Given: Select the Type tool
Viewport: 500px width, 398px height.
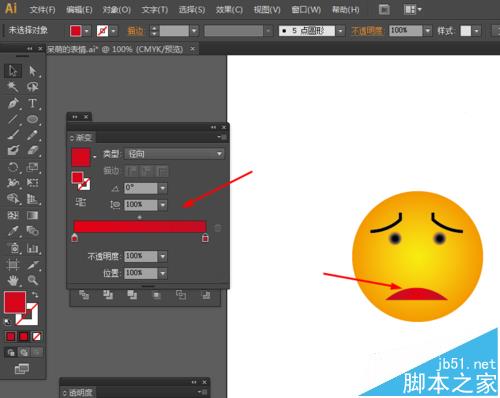Looking at the screenshot, I should pos(32,103).
